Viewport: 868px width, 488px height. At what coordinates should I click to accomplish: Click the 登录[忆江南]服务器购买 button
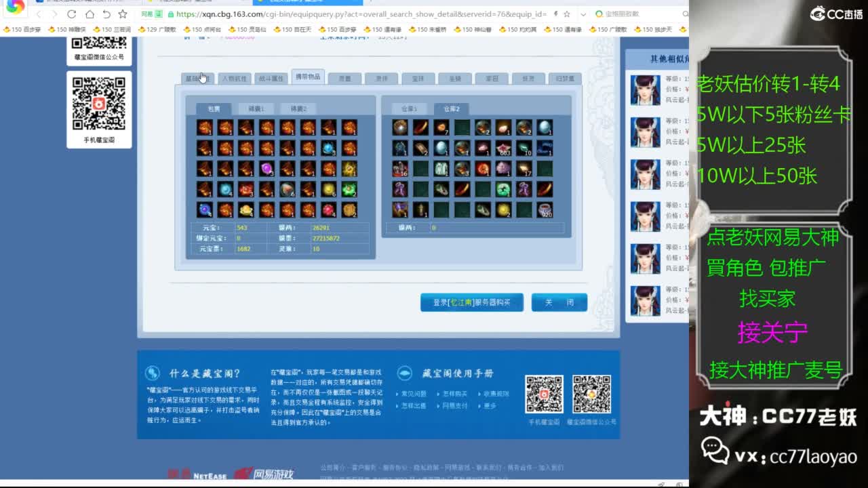tap(472, 302)
